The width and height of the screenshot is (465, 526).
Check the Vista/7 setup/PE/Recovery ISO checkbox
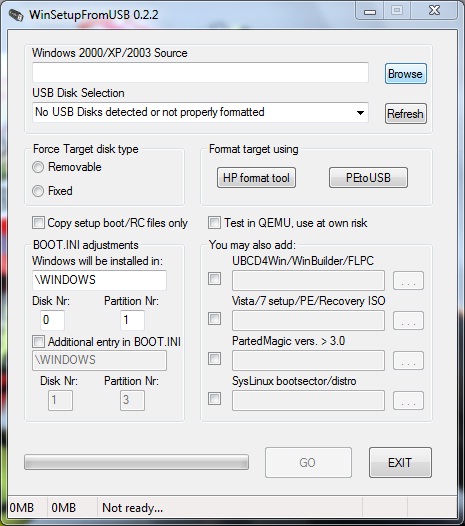pos(214,319)
